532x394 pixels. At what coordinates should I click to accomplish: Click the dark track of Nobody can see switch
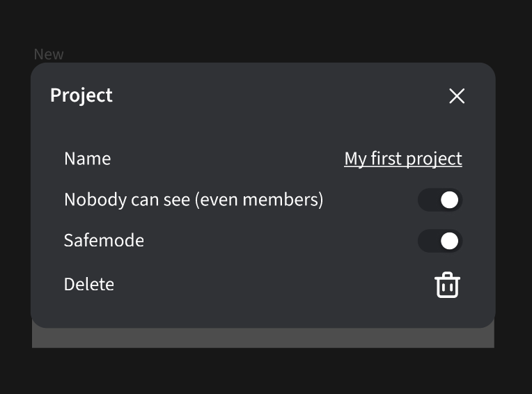[x=428, y=200]
